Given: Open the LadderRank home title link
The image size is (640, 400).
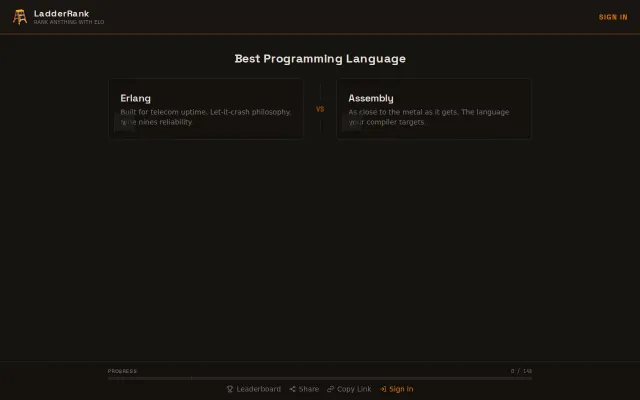Looking at the screenshot, I should [61, 13].
